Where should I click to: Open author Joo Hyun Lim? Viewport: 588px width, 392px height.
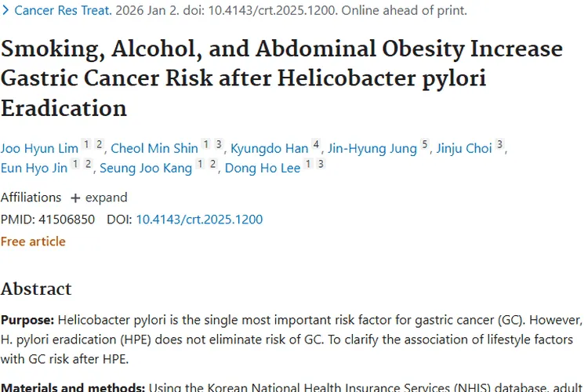(x=39, y=148)
